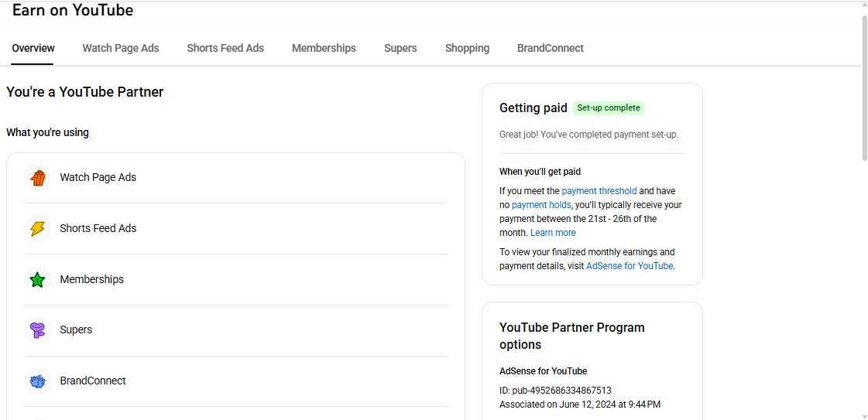Select the Overview tab
868x420 pixels.
(x=33, y=48)
